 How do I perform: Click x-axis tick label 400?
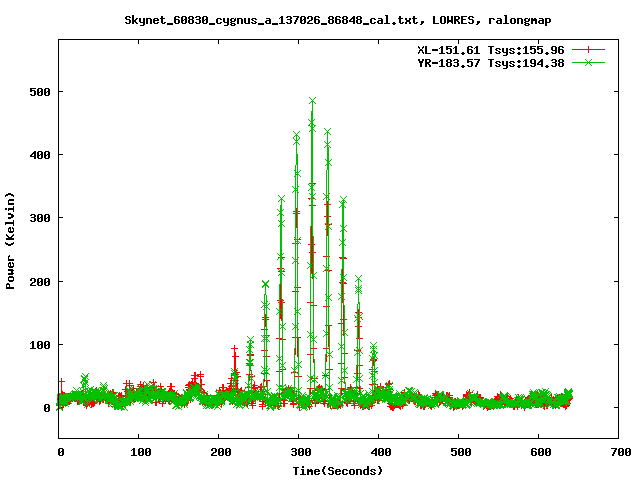click(380, 452)
